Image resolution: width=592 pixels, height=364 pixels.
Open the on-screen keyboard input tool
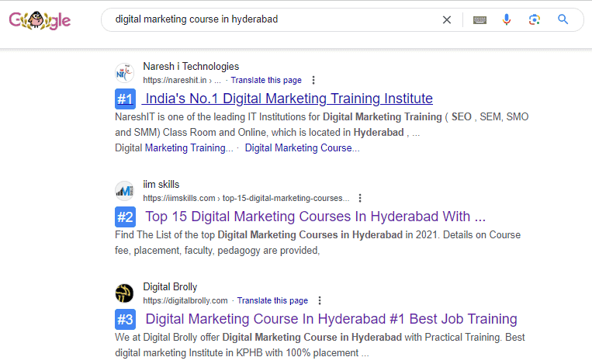479,20
